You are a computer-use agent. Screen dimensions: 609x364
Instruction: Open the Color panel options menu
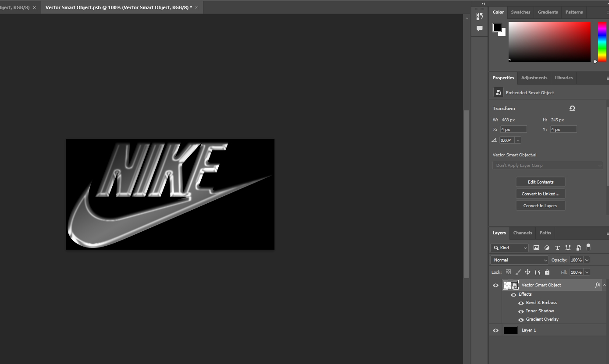coord(607,12)
